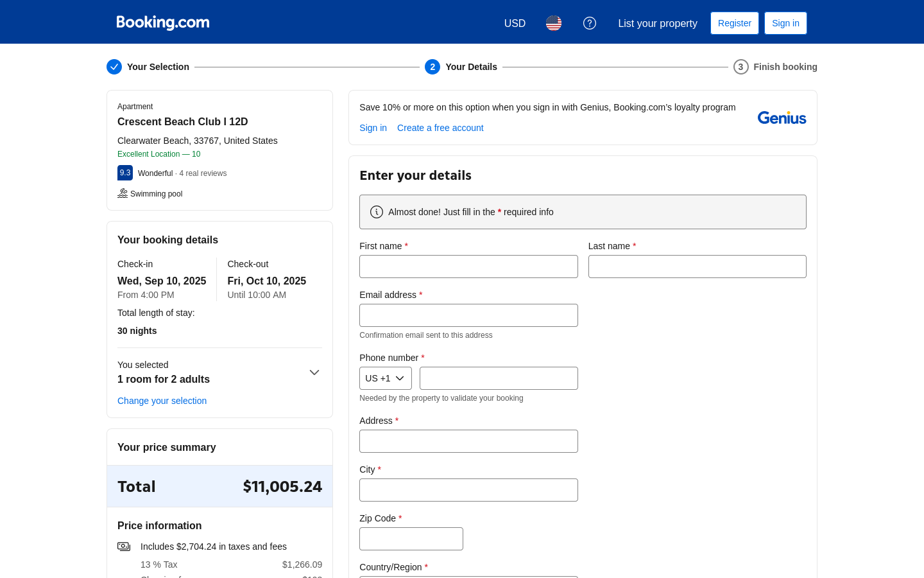
Task: Focus the First name input field
Action: tap(468, 267)
